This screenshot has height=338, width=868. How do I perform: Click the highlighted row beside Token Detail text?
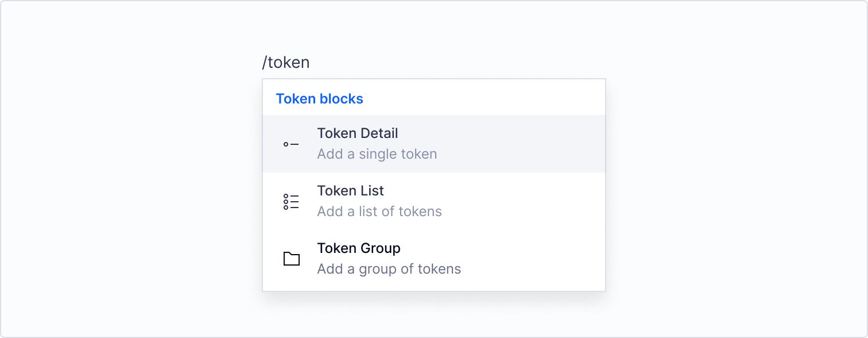click(517, 144)
